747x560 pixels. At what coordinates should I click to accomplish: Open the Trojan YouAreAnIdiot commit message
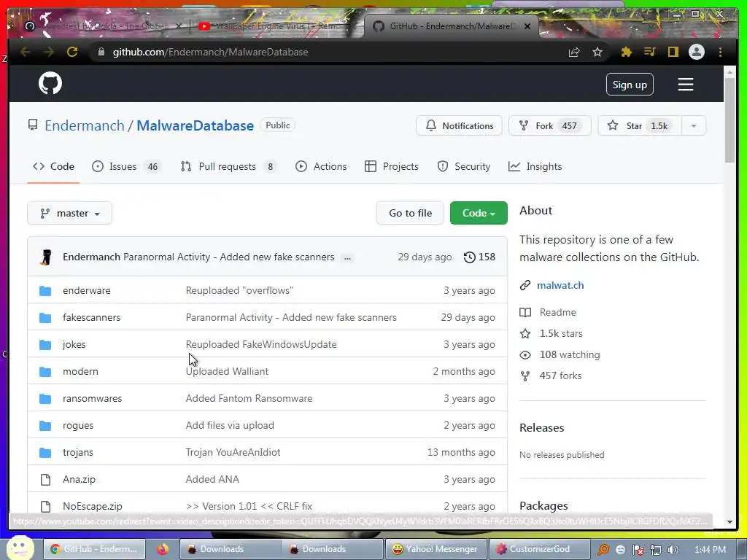click(233, 452)
